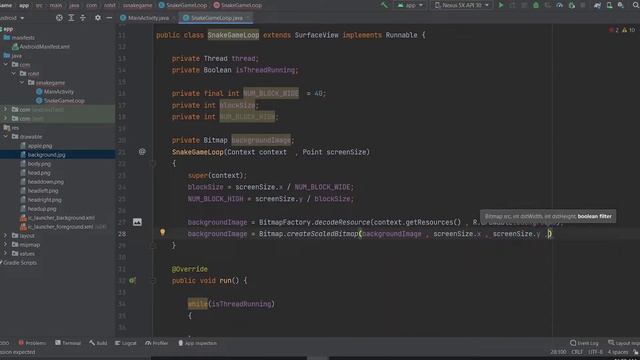Expand the values folder

[6, 253]
